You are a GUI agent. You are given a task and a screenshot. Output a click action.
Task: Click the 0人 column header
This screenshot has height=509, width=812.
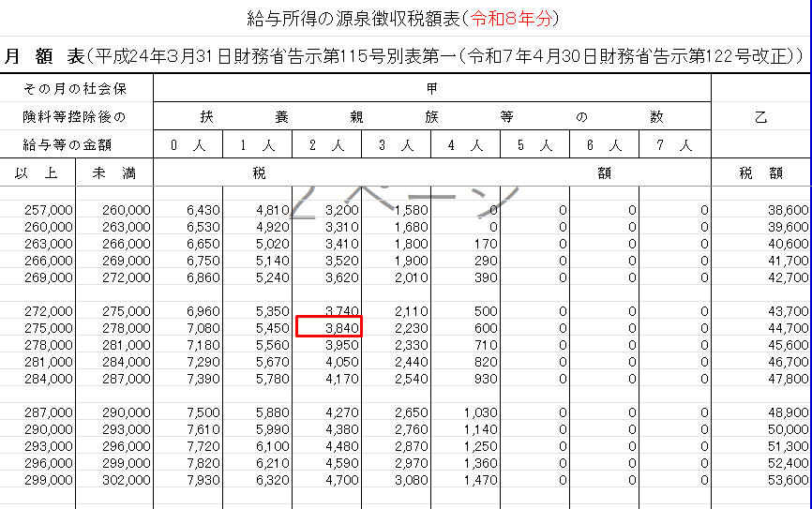coord(188,145)
